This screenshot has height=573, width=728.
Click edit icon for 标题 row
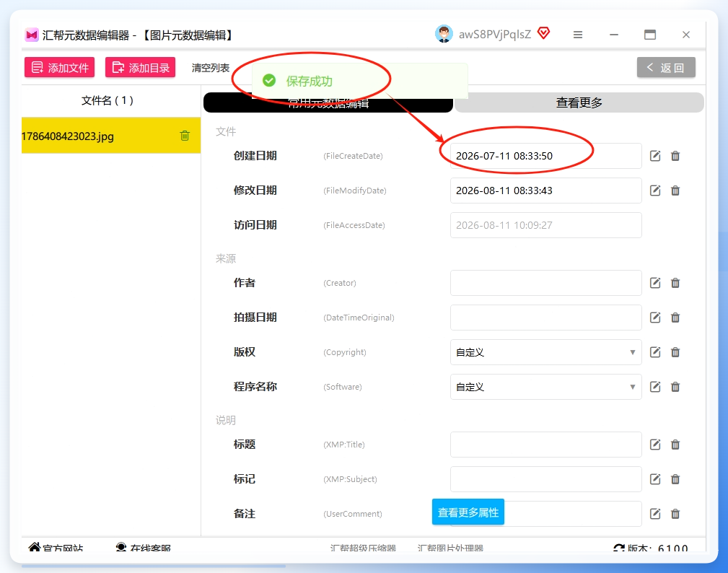click(654, 445)
